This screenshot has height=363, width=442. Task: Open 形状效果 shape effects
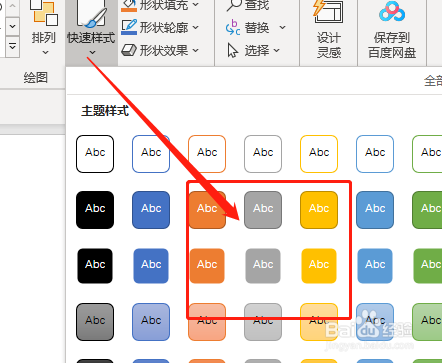click(160, 50)
